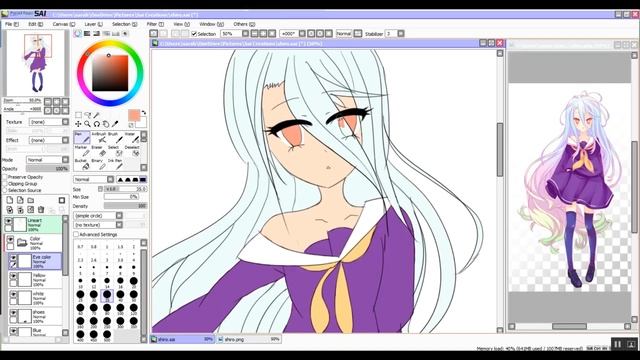Delete the selected layer with trash icon
Viewport: 640px width, 360px height.
[x=41, y=210]
